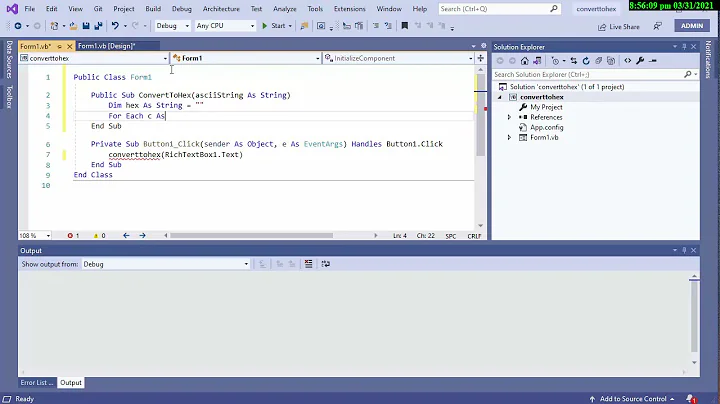Open the File menu
720x404 pixels.
[x=30, y=9]
